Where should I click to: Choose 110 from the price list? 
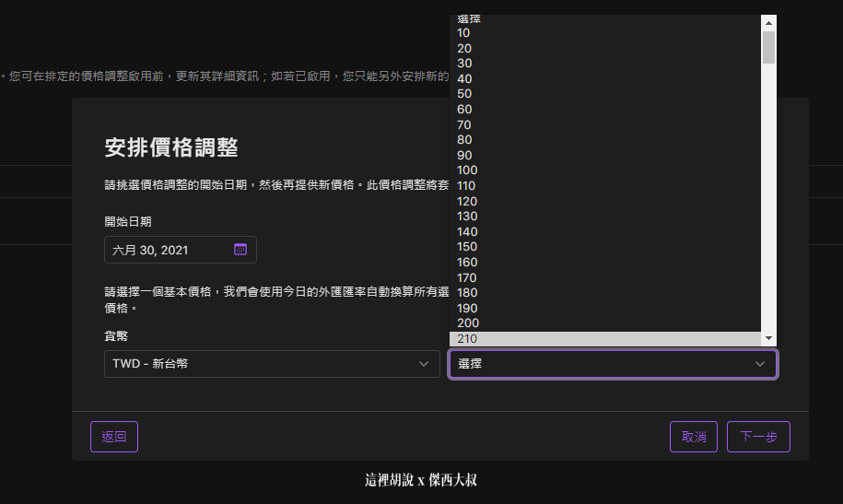tap(604, 186)
